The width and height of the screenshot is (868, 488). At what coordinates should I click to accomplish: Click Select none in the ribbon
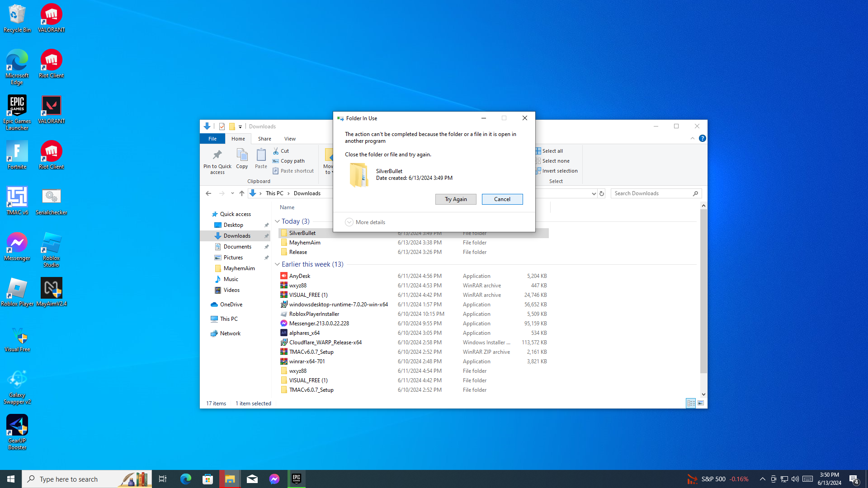point(555,161)
